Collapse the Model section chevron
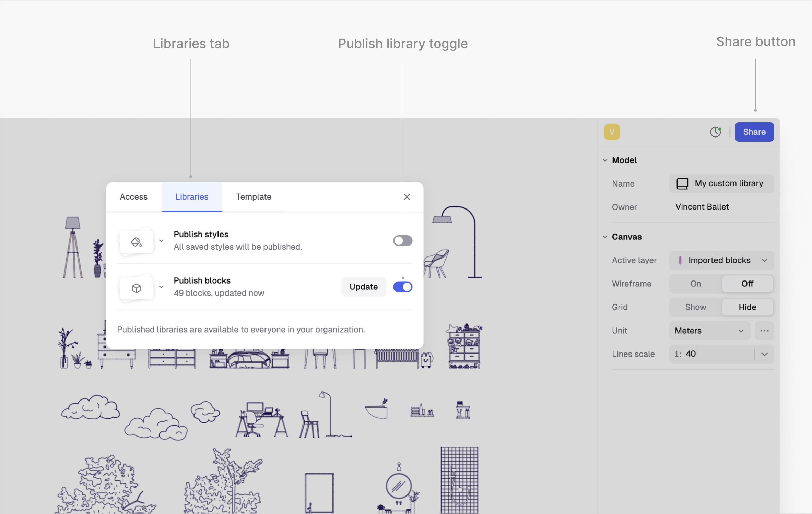The width and height of the screenshot is (812, 514). pos(605,160)
